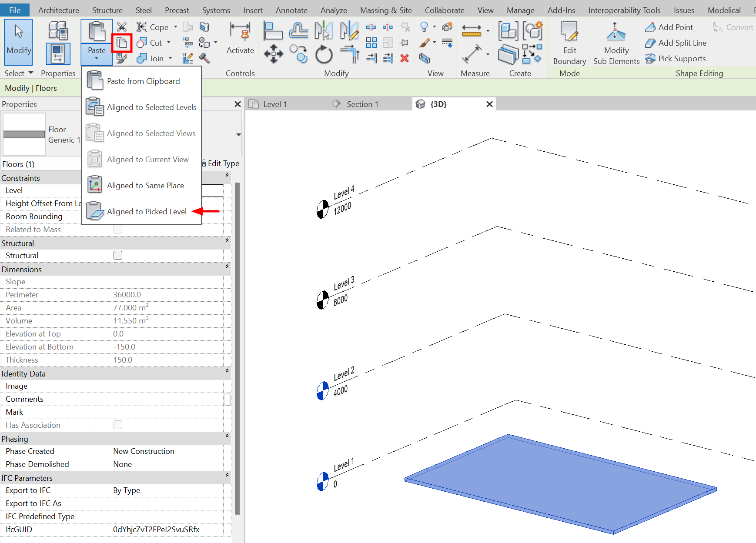Viewport: 756px width, 543px height.
Task: Select the Split Element tool
Action: coord(371,27)
